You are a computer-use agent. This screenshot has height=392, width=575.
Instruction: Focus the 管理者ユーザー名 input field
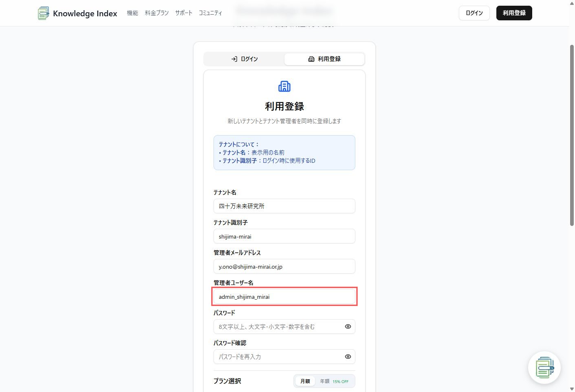pos(284,296)
